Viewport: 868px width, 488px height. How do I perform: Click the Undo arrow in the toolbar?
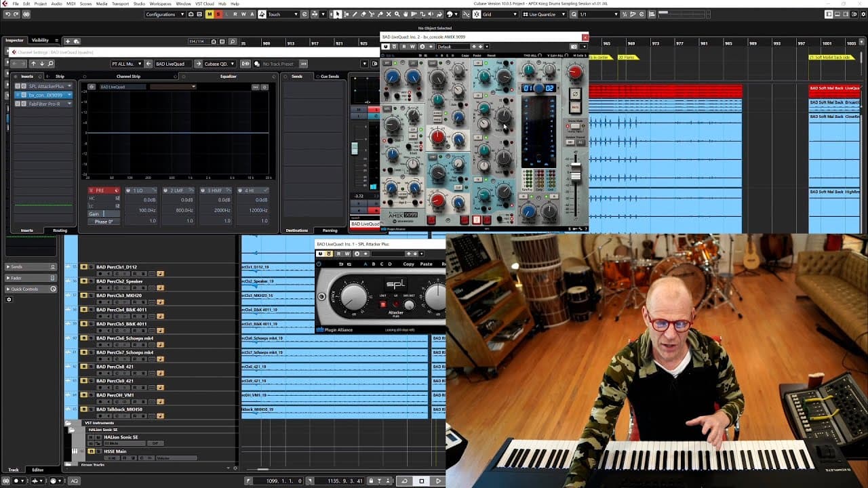coord(7,14)
